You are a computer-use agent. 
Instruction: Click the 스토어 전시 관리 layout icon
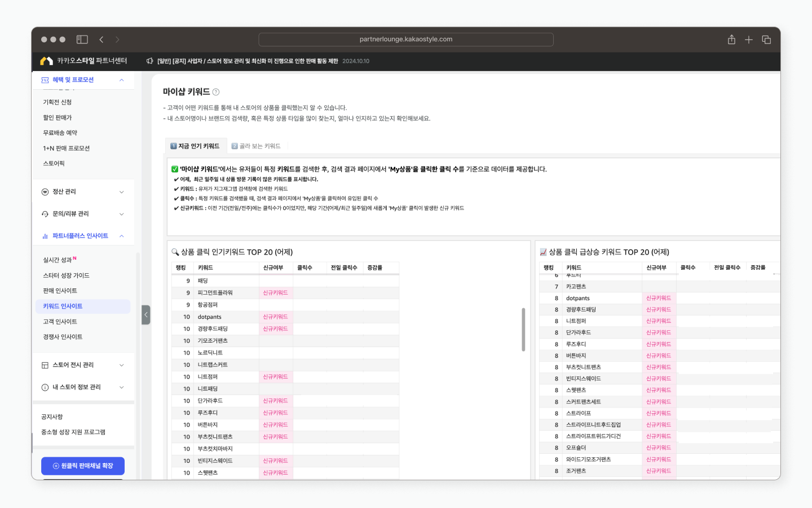click(45, 365)
